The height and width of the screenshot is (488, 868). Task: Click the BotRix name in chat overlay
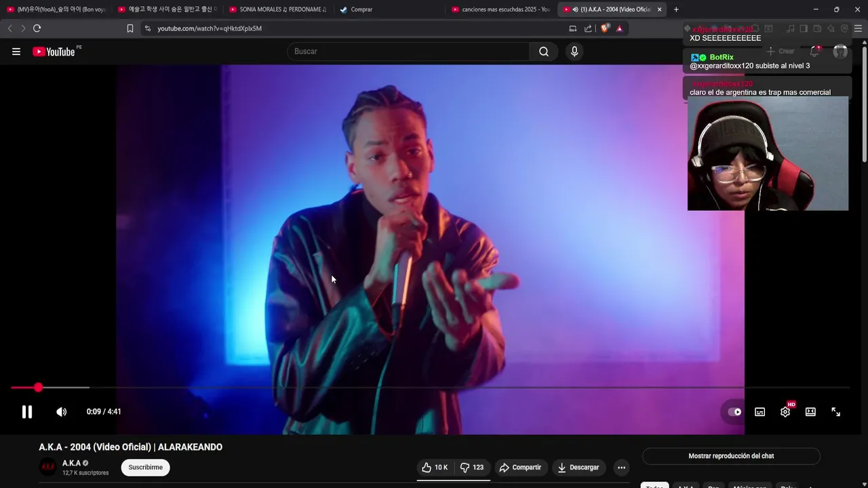(722, 58)
